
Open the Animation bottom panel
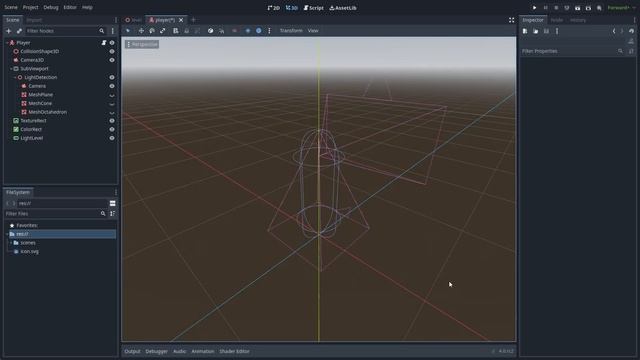[202, 351]
